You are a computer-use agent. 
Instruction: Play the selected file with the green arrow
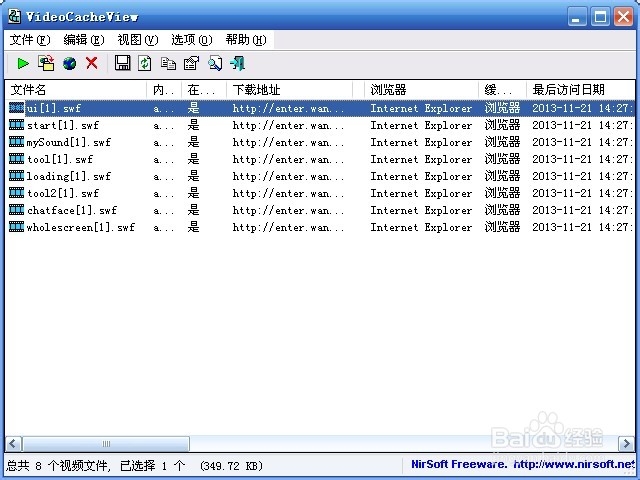(x=23, y=63)
